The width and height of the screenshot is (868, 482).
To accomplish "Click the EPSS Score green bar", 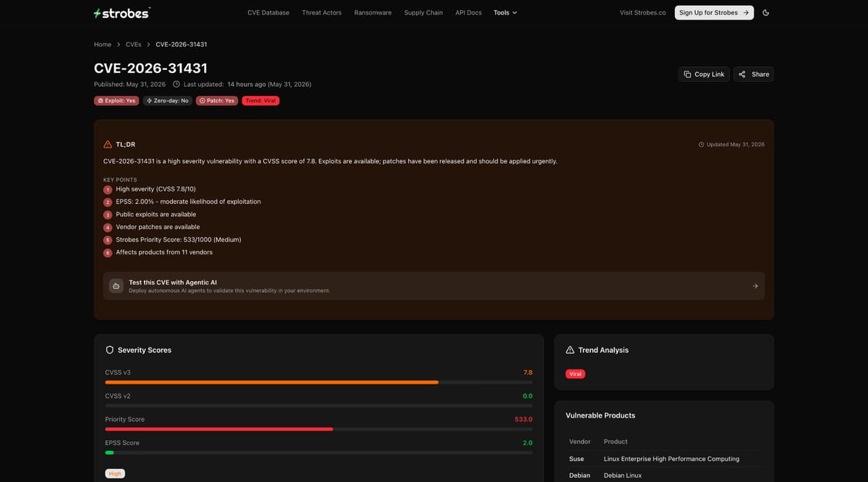I will 109,452.
